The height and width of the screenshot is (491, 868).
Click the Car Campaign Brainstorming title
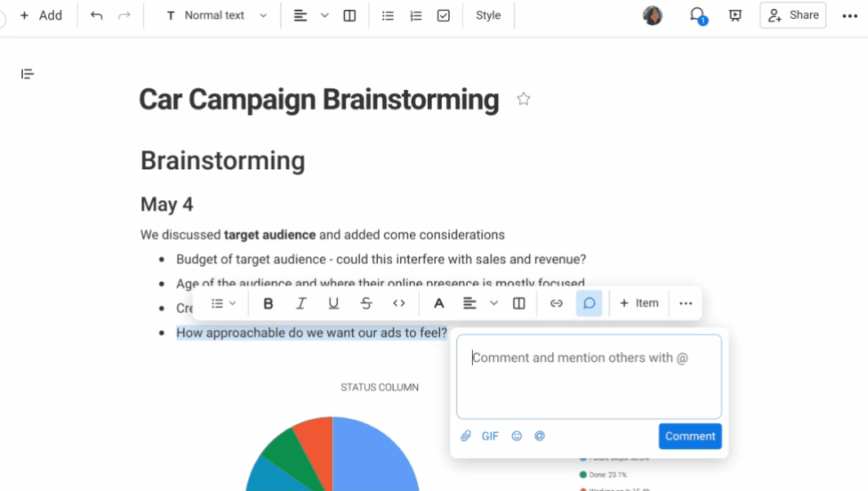pyautogui.click(x=318, y=100)
